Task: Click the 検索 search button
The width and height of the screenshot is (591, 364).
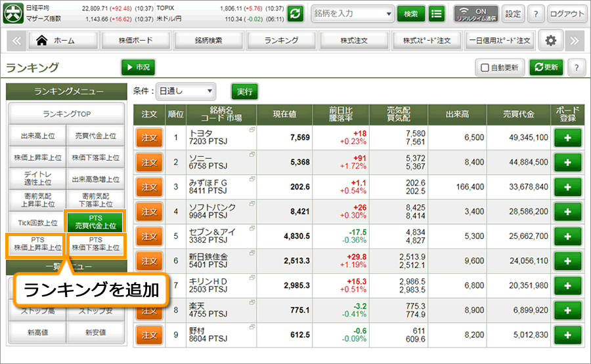Action: tap(411, 14)
